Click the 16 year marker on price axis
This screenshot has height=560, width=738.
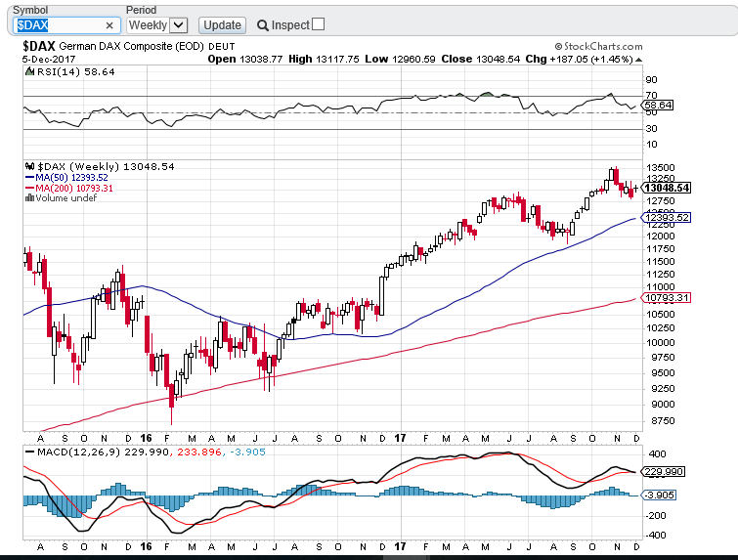point(147,438)
